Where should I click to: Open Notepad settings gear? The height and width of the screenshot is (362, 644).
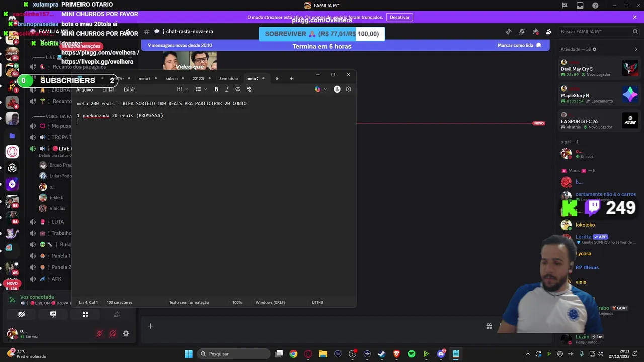[x=348, y=89]
